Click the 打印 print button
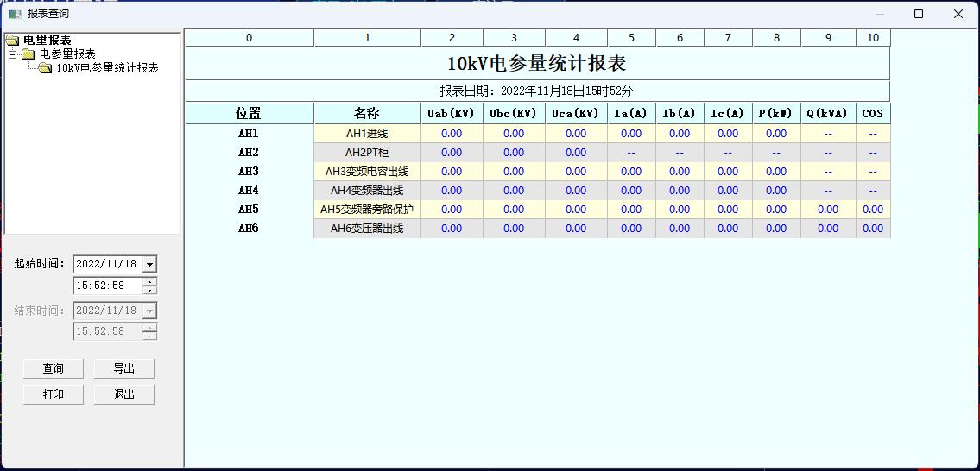Image resolution: width=980 pixels, height=471 pixels. 54,394
